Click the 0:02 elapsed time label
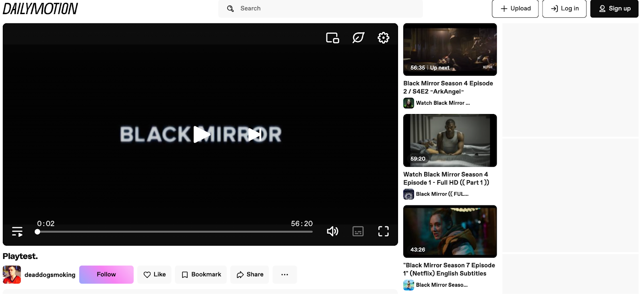This screenshot has width=644, height=294. pos(46,224)
